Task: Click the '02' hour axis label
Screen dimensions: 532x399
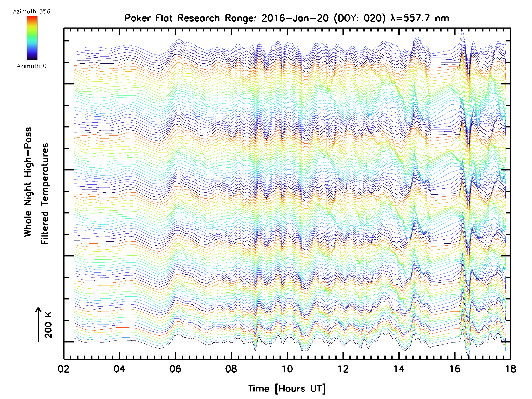Action: [x=64, y=369]
